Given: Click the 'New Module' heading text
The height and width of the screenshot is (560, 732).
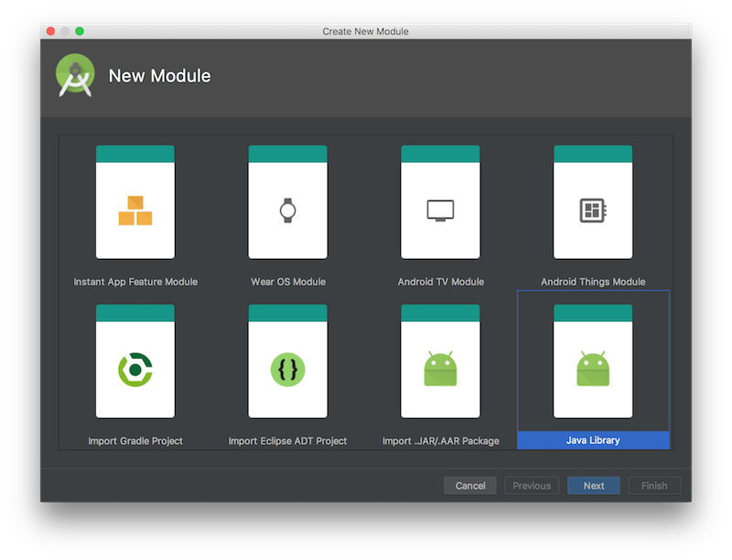Looking at the screenshot, I should pos(159,76).
